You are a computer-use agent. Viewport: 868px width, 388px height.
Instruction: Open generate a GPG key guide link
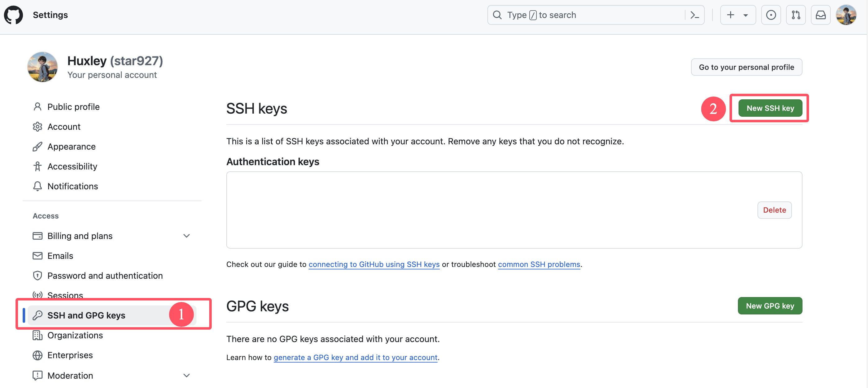pyautogui.click(x=355, y=357)
